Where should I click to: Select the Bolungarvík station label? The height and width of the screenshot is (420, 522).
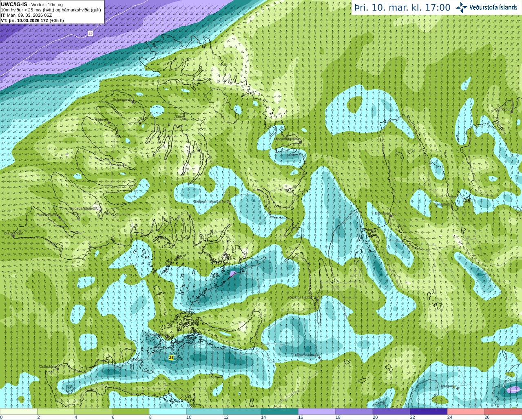tap(122, 99)
